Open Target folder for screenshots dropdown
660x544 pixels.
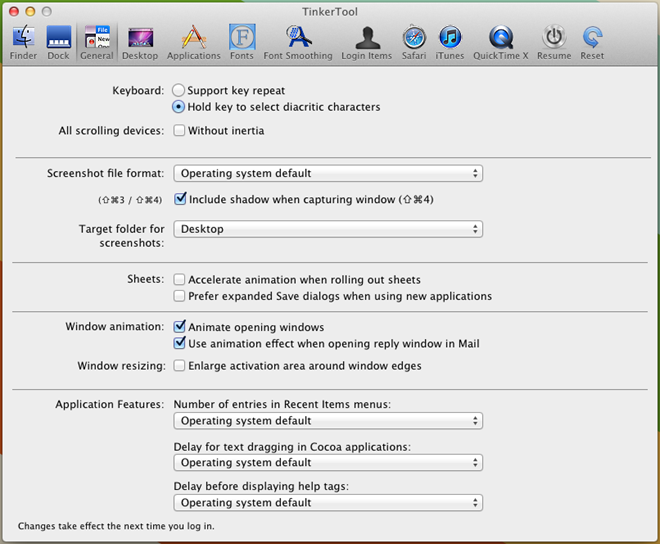[x=328, y=229]
